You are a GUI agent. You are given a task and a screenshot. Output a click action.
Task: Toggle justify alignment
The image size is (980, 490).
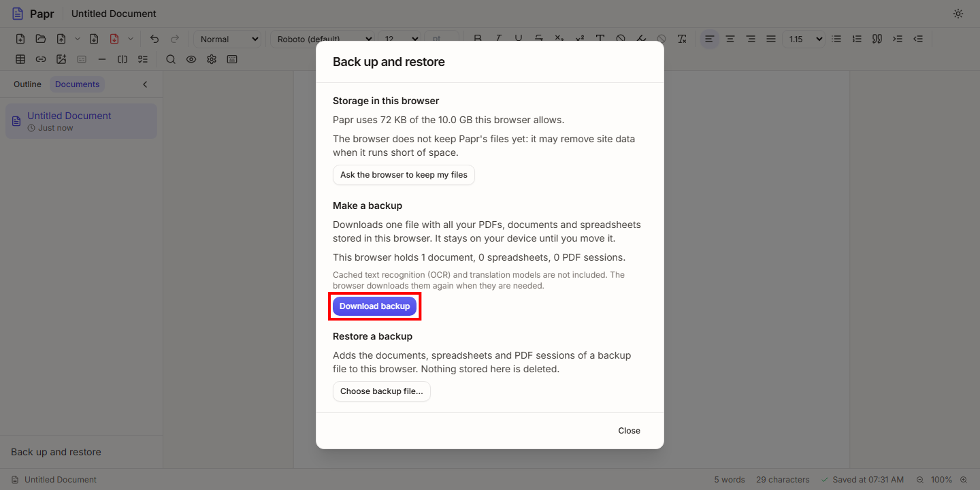771,39
